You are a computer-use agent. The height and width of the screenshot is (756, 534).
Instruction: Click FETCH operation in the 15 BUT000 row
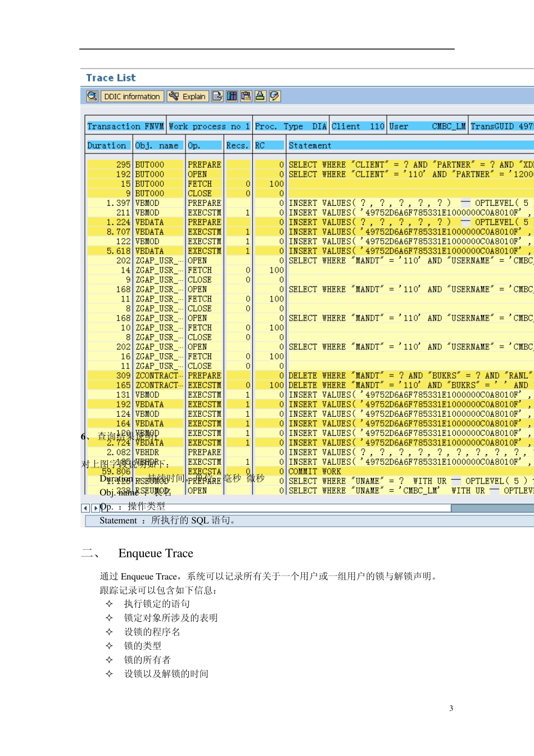coord(200,184)
